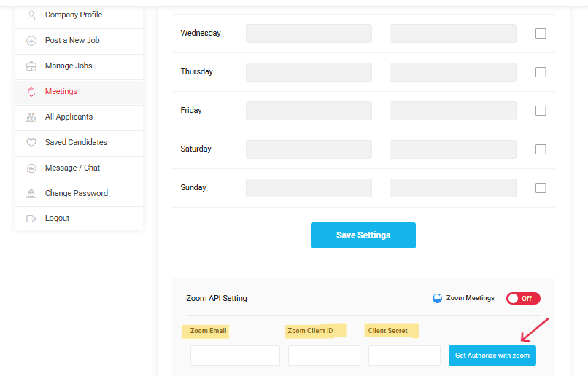Click the Company Profile person icon
The height and width of the screenshot is (376, 588).
(31, 15)
